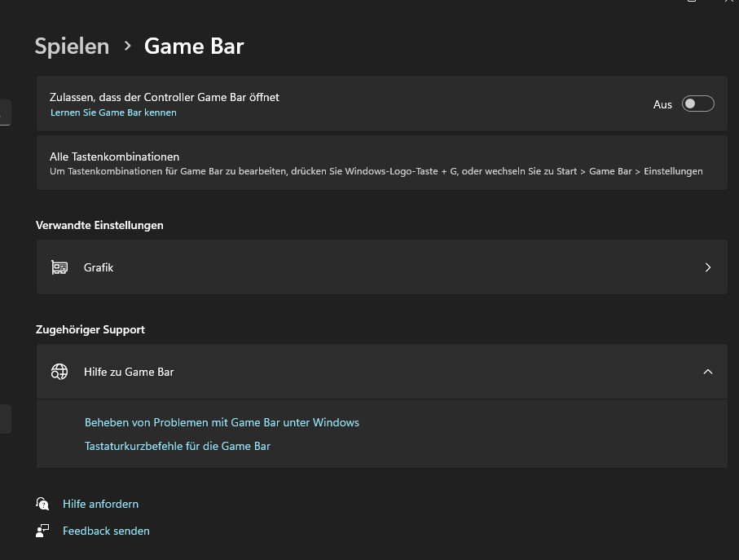Click the 'Aus' toggle state label
The height and width of the screenshot is (560, 739).
662,104
